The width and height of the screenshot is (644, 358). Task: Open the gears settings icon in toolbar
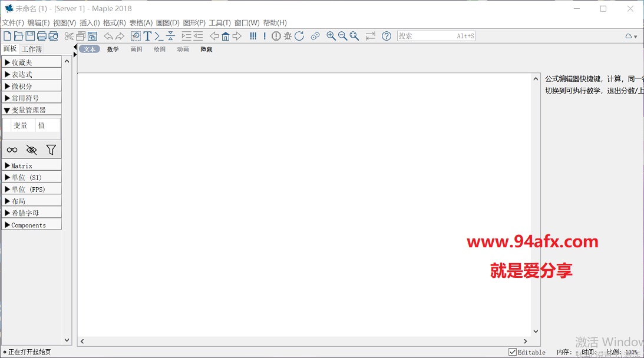[x=315, y=36]
